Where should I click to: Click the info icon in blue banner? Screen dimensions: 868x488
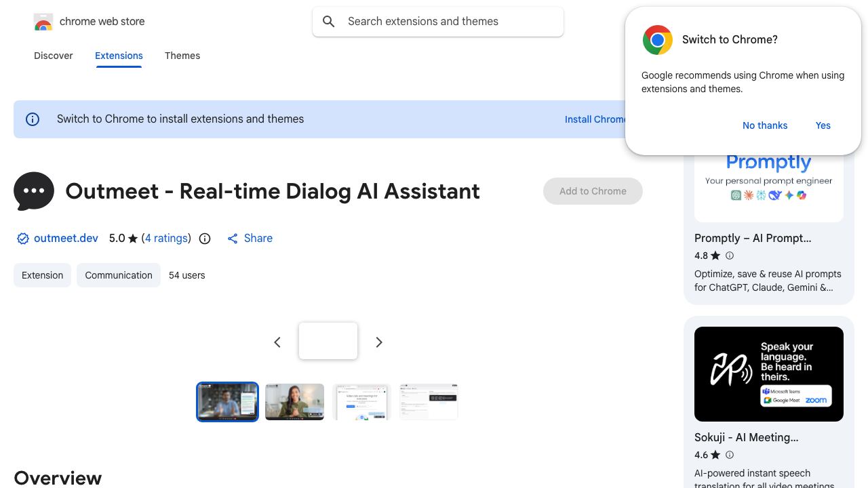coord(33,119)
